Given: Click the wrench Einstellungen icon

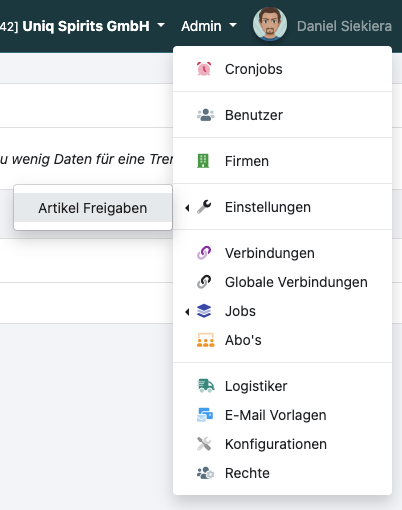Looking at the screenshot, I should point(204,207).
